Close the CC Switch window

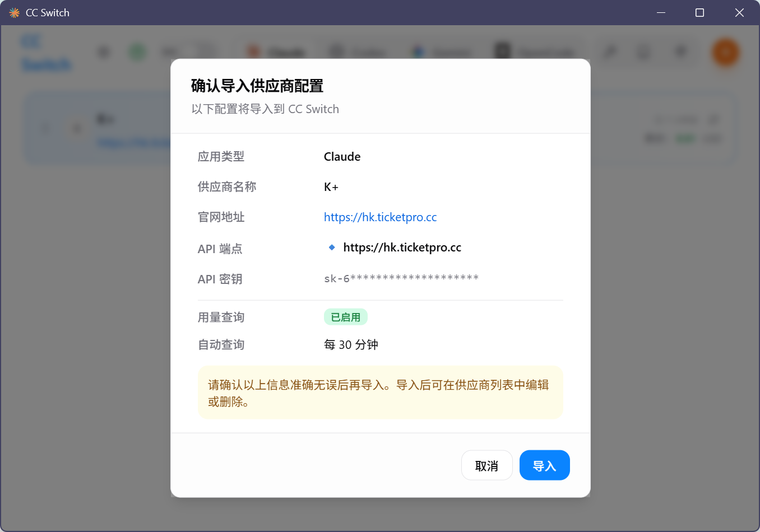(739, 12)
